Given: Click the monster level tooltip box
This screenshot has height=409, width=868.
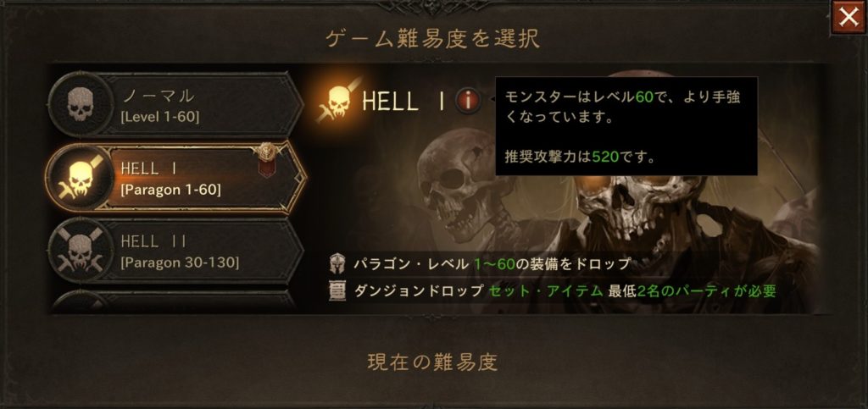Looking at the screenshot, I should (x=626, y=126).
